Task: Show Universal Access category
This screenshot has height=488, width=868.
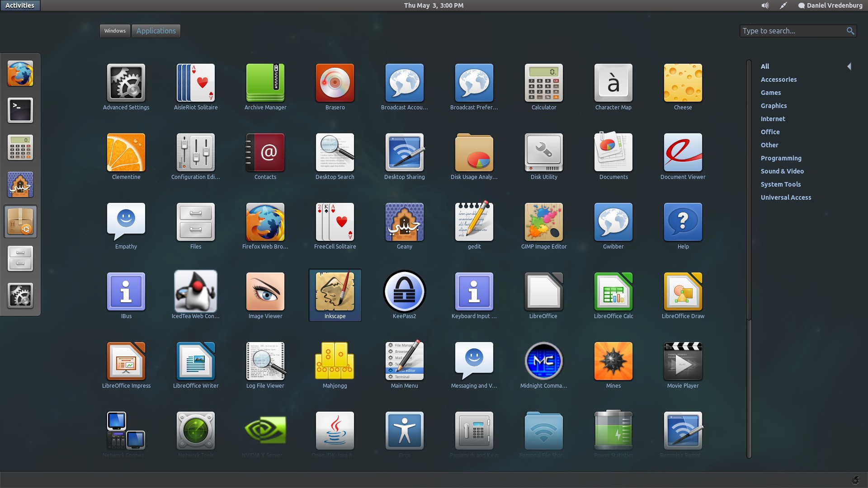Action: point(786,197)
